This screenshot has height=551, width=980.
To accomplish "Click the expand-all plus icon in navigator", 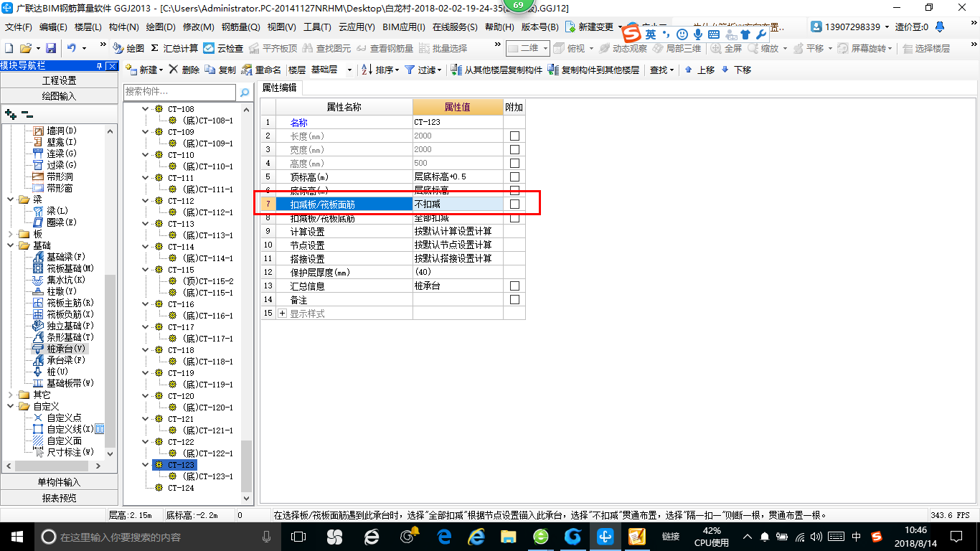I will tap(10, 114).
